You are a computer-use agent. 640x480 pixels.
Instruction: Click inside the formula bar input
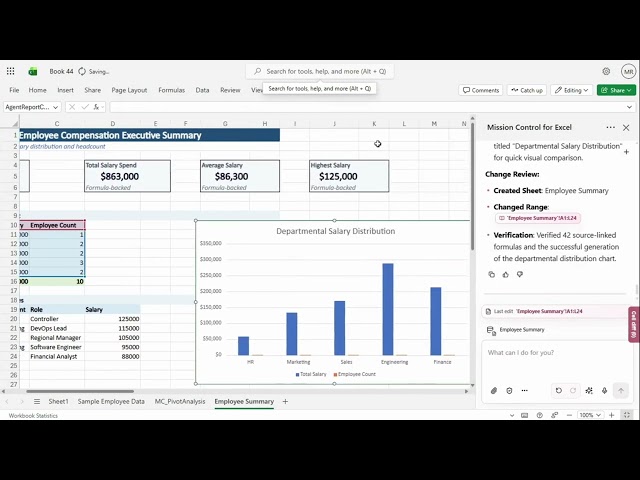pyautogui.click(x=367, y=107)
